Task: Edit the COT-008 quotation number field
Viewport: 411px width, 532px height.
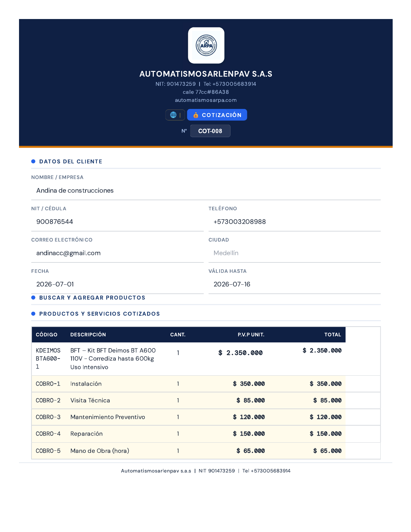Action: click(210, 131)
